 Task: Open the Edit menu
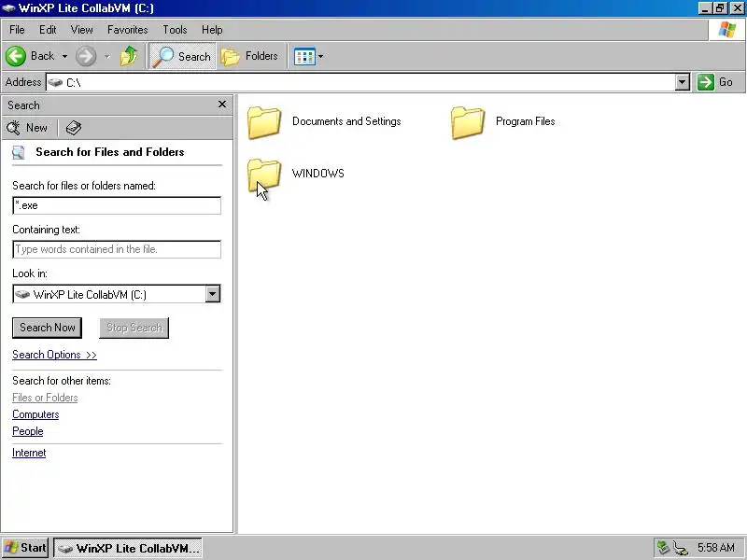tap(48, 30)
